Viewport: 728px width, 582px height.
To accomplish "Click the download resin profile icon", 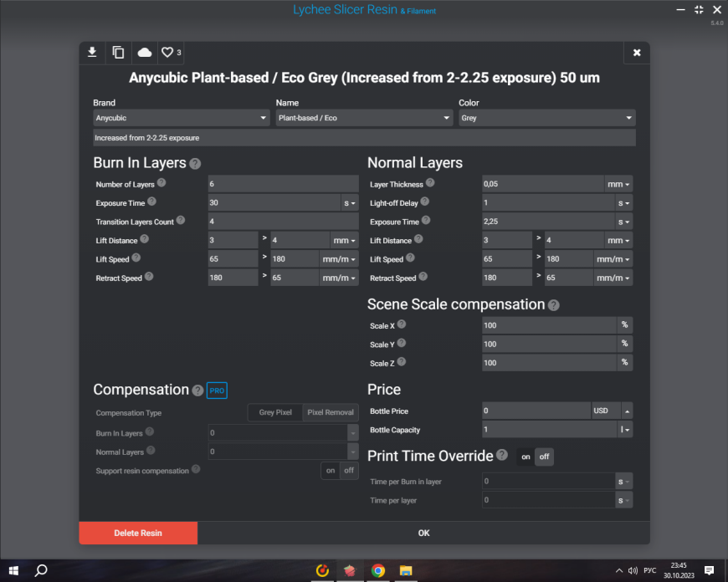I will [92, 53].
